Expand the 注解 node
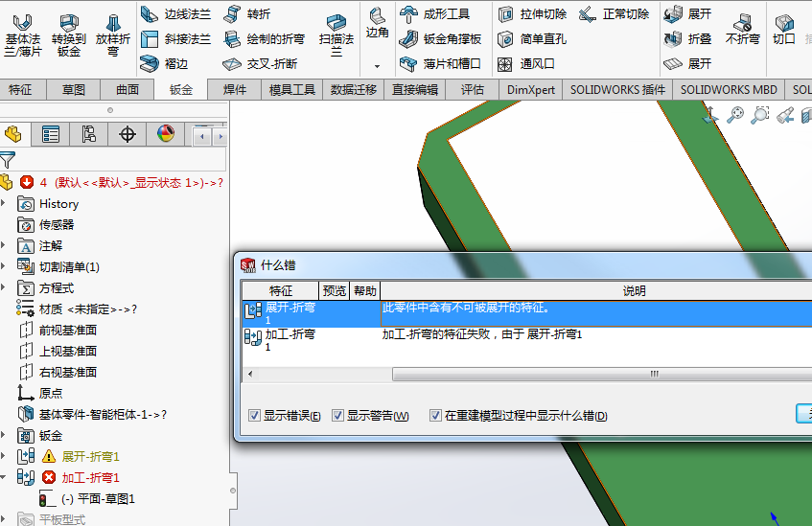 [x=3, y=245]
